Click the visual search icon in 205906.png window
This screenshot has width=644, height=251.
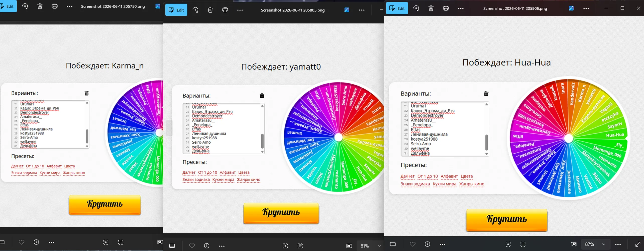pyautogui.click(x=508, y=244)
